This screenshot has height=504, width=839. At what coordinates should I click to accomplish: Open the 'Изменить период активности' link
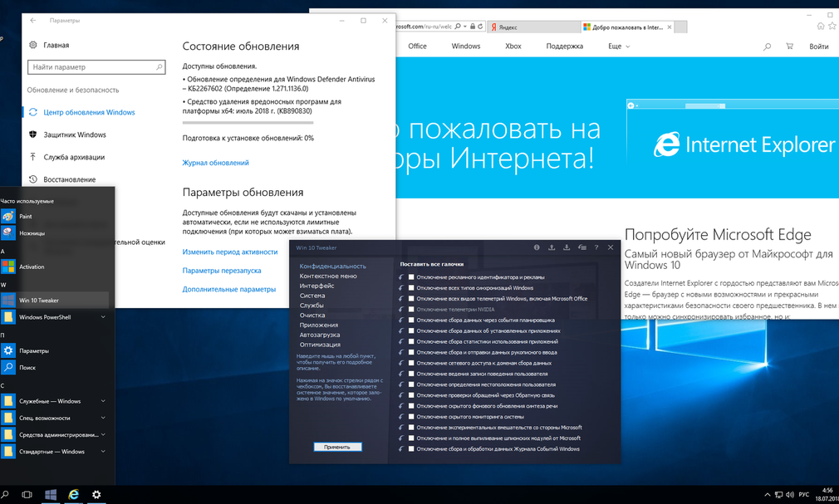(x=230, y=252)
